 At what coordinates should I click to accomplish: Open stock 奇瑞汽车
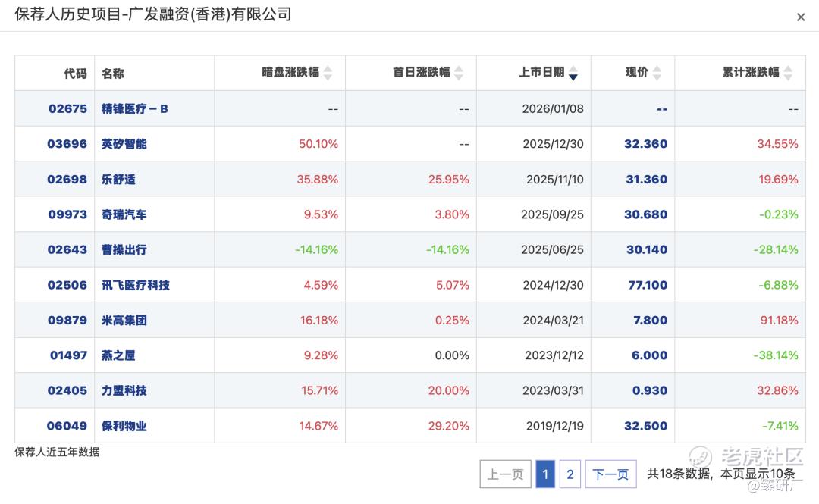click(x=124, y=214)
